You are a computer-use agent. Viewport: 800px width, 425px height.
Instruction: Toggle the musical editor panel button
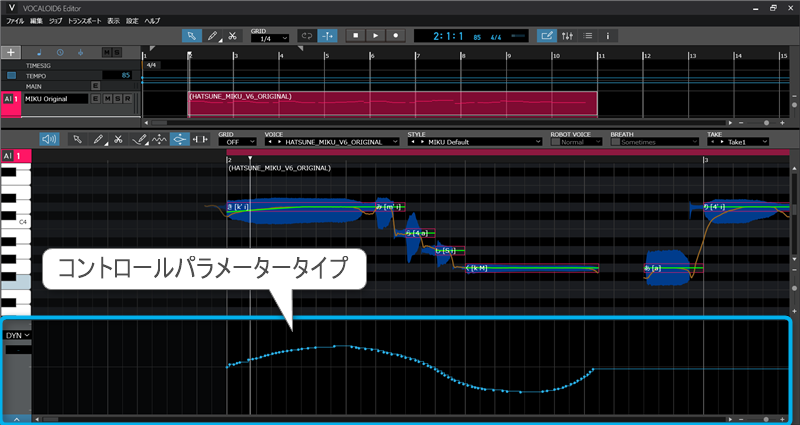tap(546, 36)
